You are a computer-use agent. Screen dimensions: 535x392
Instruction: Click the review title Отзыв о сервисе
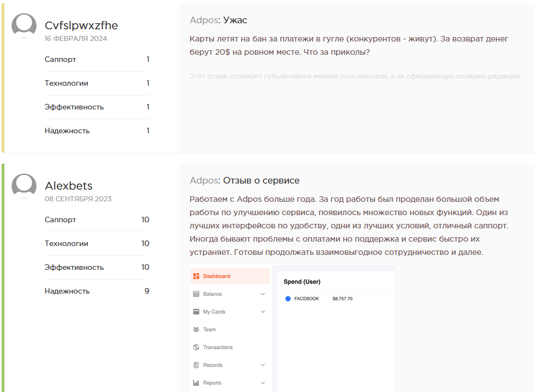pyautogui.click(x=261, y=181)
